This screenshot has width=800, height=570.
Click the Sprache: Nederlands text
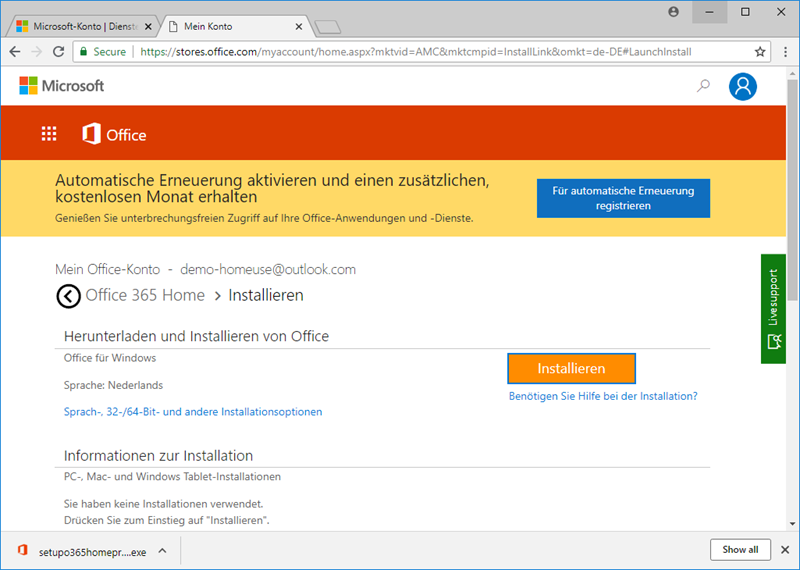pos(113,385)
